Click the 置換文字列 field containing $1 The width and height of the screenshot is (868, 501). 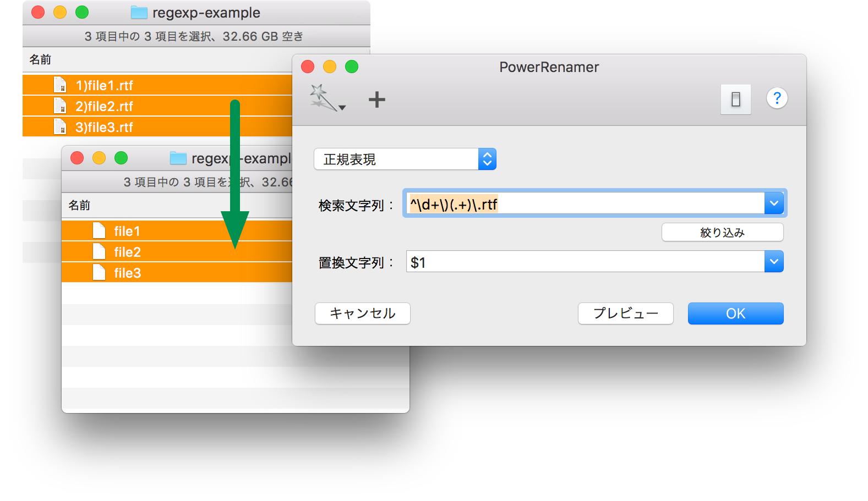tap(583, 262)
